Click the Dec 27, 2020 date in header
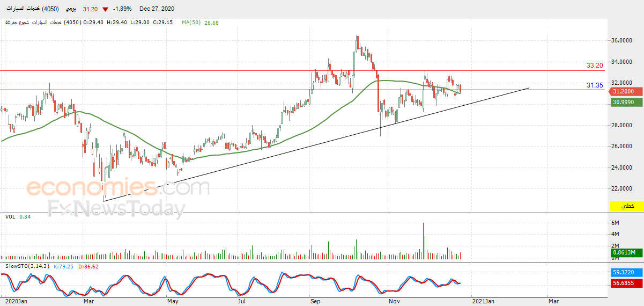The height and width of the screenshot is (306, 644). pos(157,9)
